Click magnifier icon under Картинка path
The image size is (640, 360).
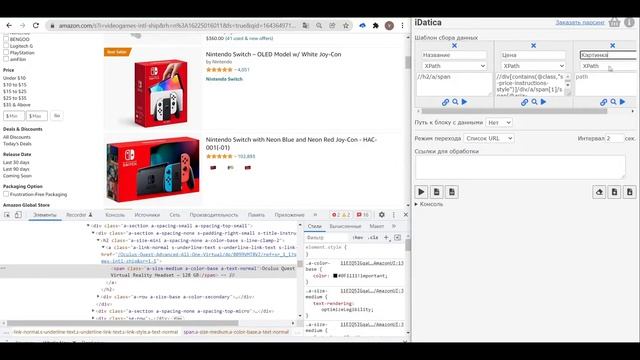(x=613, y=102)
